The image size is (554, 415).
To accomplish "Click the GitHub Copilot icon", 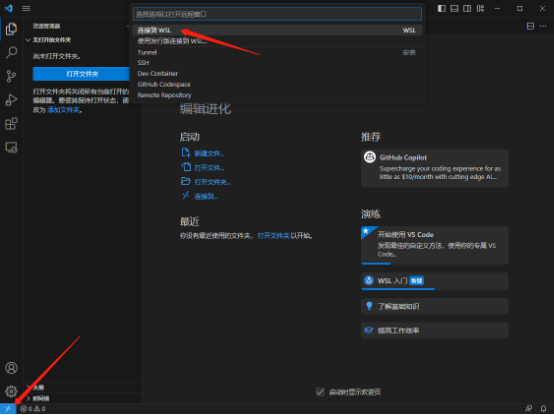I will click(370, 157).
